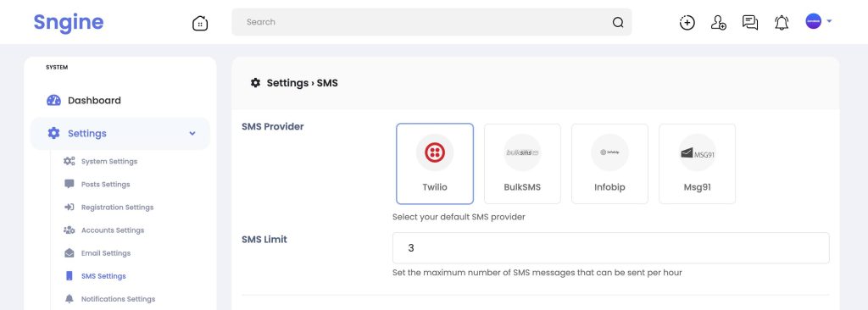Click the Email Settings envelope icon
The width and height of the screenshot is (868, 310).
pyautogui.click(x=70, y=253)
